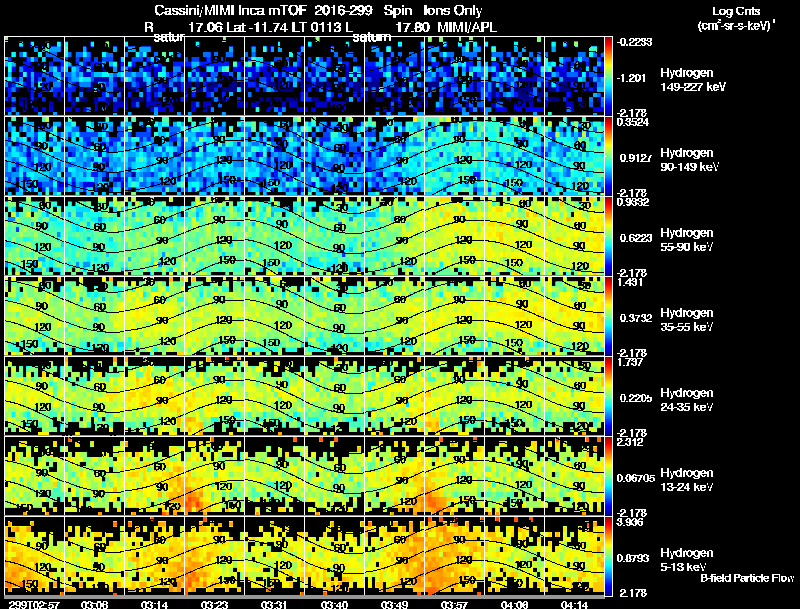
Task: Click the '03:06' time axis label
Action: 94,605
